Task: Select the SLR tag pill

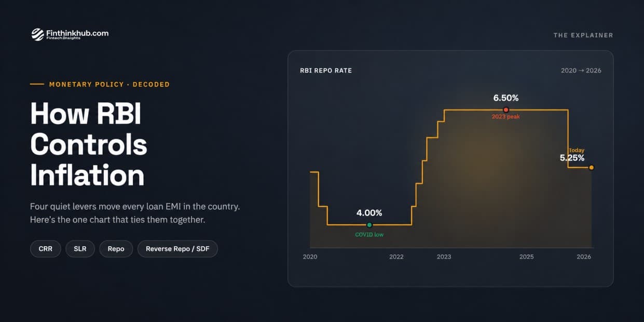Action: pyautogui.click(x=80, y=249)
